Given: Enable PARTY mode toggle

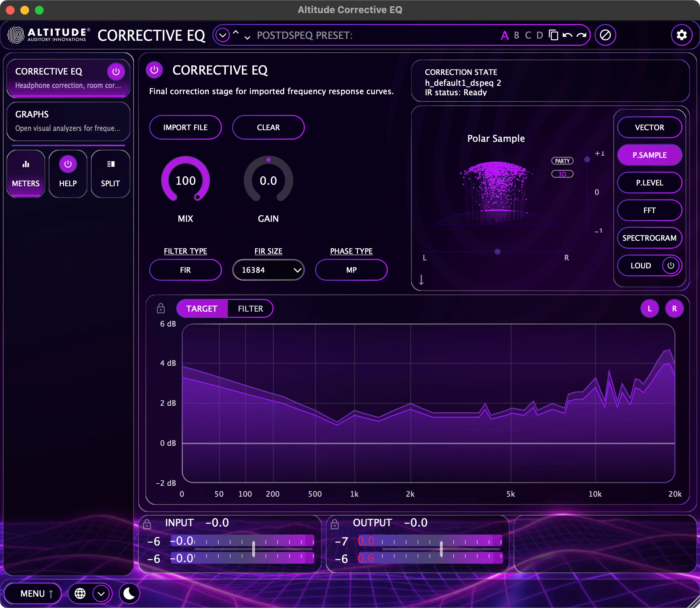Looking at the screenshot, I should pyautogui.click(x=562, y=161).
